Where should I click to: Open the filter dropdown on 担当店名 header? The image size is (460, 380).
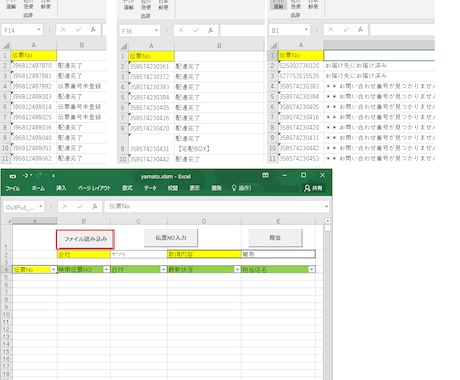tap(311, 269)
